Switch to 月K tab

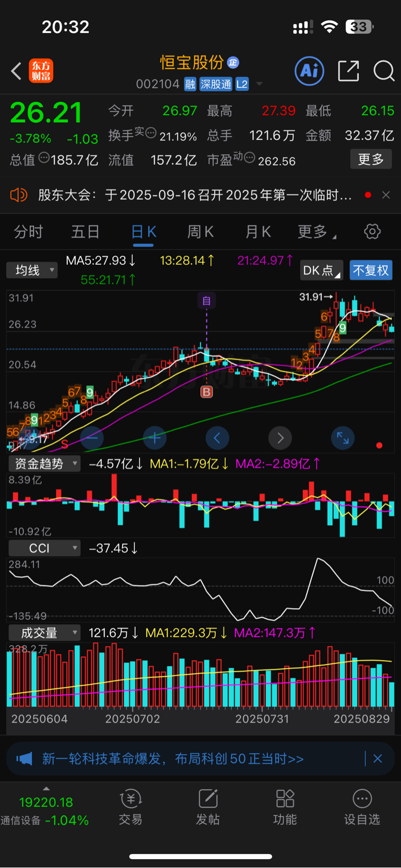click(x=258, y=232)
